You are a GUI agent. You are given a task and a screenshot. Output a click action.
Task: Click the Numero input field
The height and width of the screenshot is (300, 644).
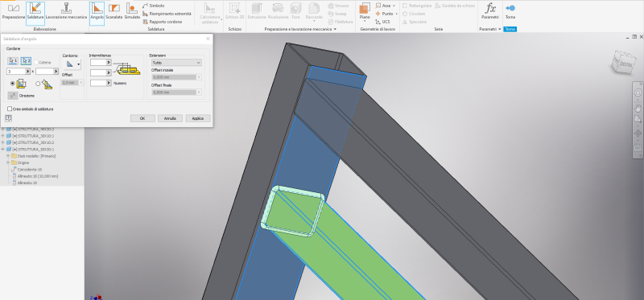pos(98,83)
